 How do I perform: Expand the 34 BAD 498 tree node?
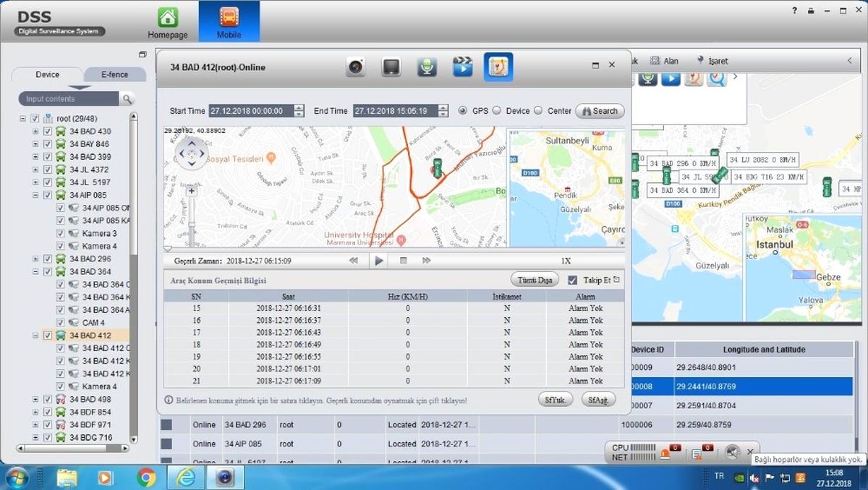click(35, 399)
